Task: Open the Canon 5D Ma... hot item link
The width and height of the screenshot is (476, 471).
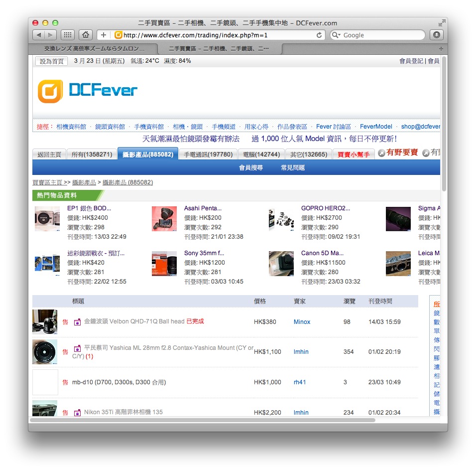Action: pyautogui.click(x=322, y=253)
